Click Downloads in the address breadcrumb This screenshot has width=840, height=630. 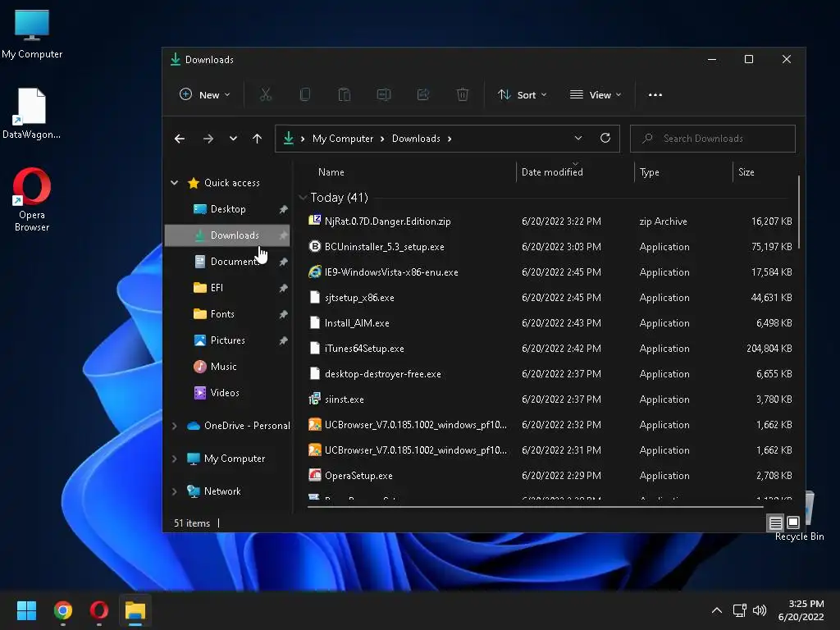click(416, 139)
